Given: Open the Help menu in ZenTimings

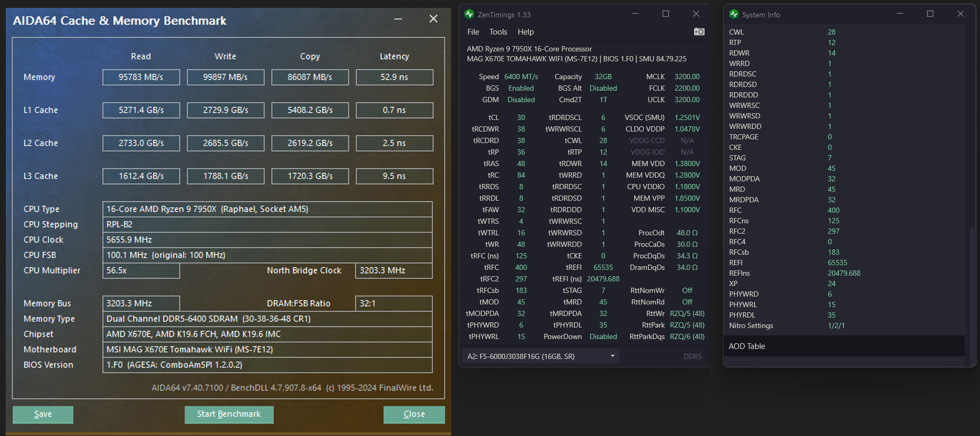Looking at the screenshot, I should click(526, 32).
